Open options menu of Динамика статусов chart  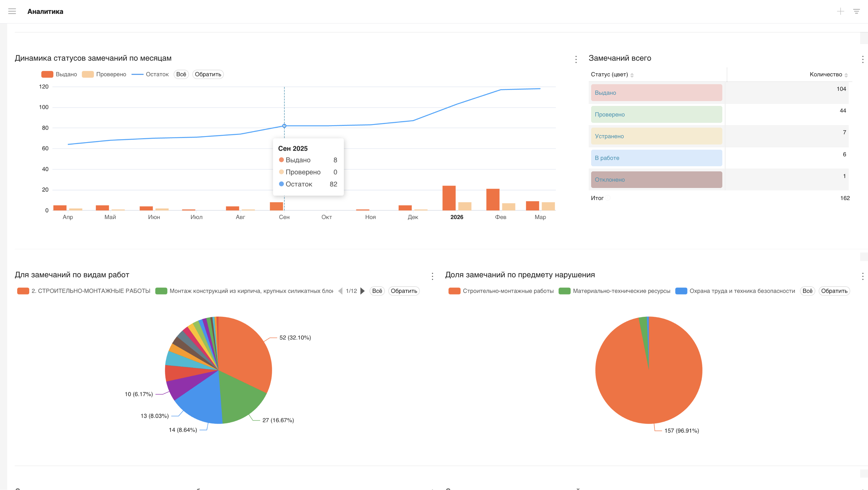576,59
